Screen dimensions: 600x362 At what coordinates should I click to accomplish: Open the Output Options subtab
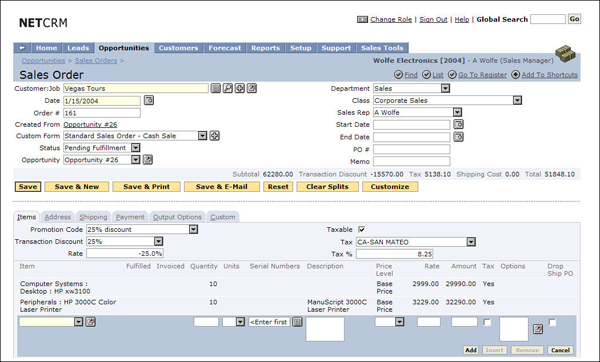coord(177,217)
